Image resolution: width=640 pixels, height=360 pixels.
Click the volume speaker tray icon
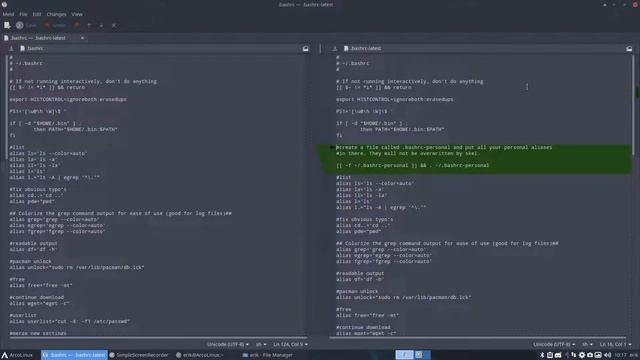pyautogui.click(x=607, y=355)
